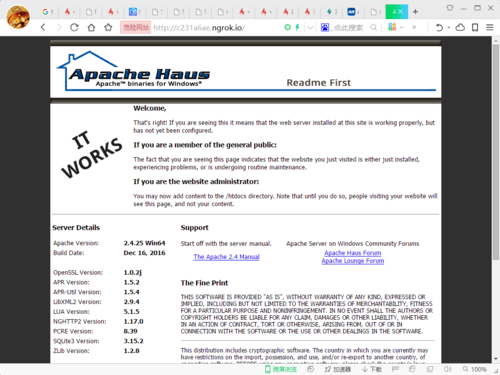Open the colorful extensions grid icon
The width and height of the screenshot is (500, 375).
click(x=392, y=27)
